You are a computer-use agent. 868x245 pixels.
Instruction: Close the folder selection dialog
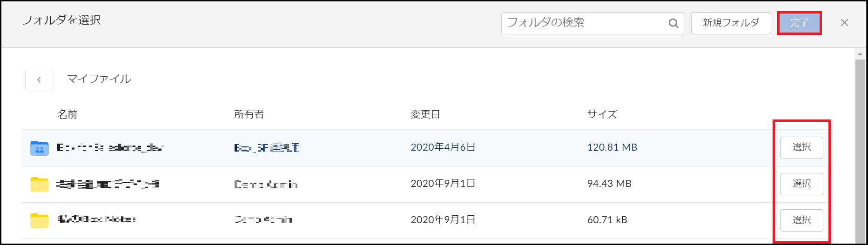coord(844,23)
